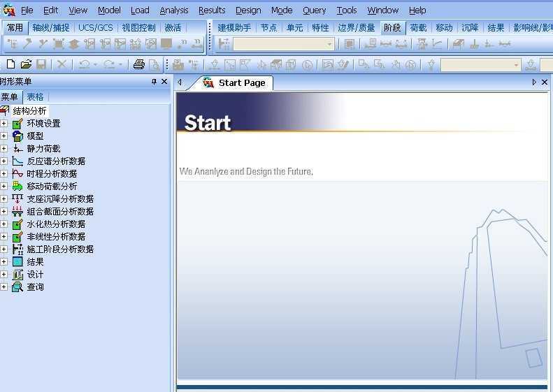The width and height of the screenshot is (553, 392).
Task: Expand the 结果 tree node
Action: point(3,262)
